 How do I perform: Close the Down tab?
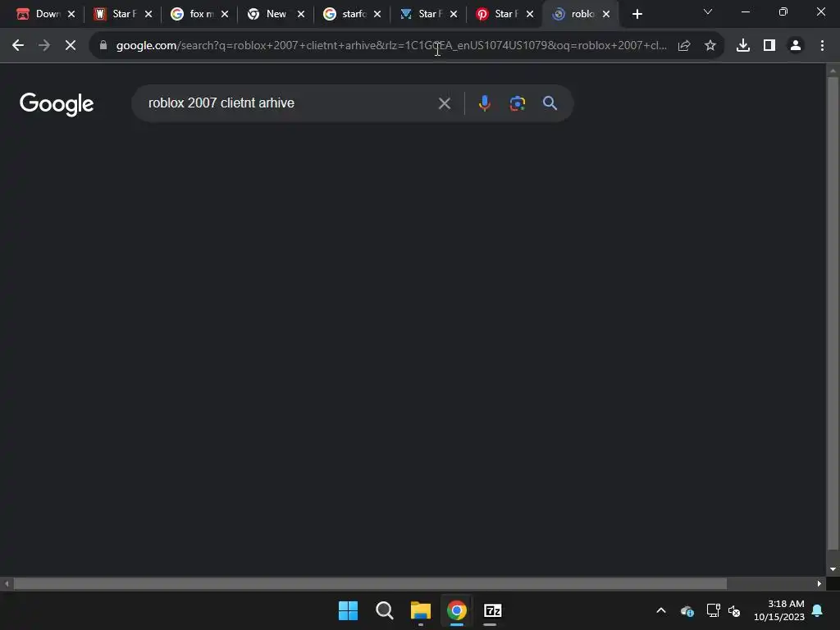pos(71,15)
